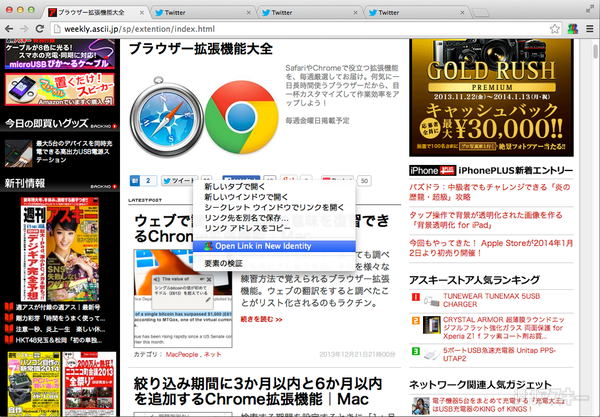Click the BACKNO arrow beside 今日の即買いグッズ
600x417 pixels.
pyautogui.click(x=104, y=126)
